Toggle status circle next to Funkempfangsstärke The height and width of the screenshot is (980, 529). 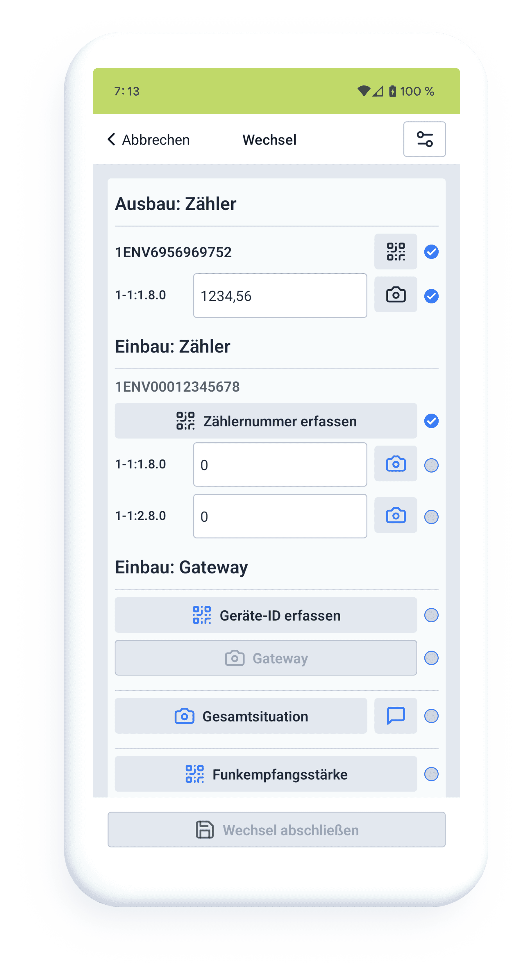[x=431, y=774]
